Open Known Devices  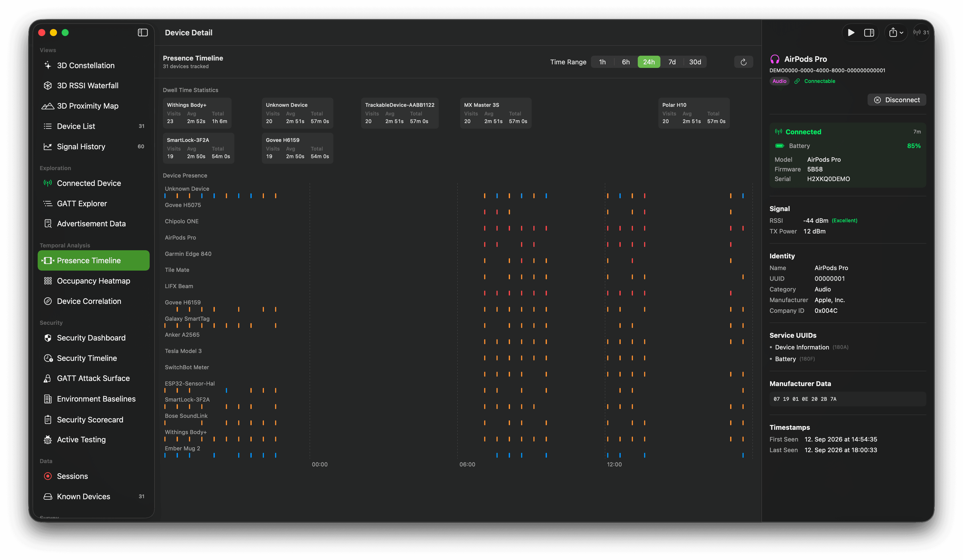(x=93, y=496)
